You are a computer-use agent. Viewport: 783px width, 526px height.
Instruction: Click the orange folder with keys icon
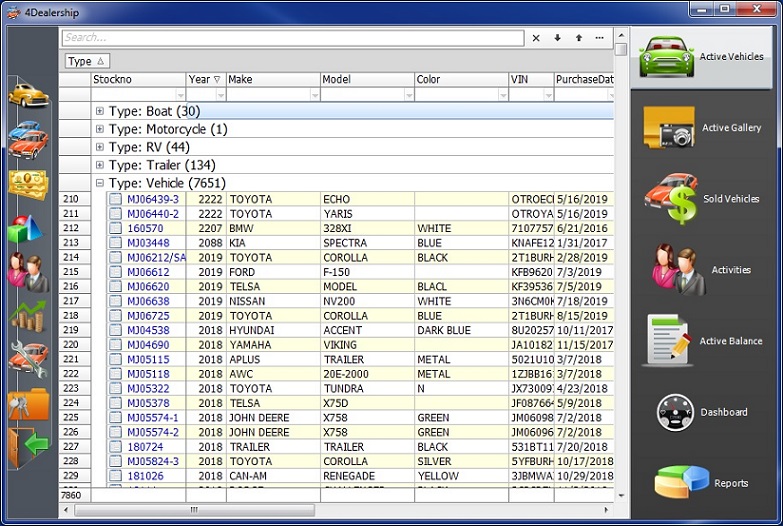click(28, 403)
